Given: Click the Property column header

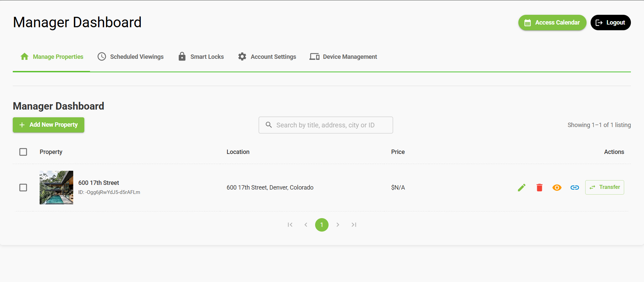Looking at the screenshot, I should [x=51, y=152].
